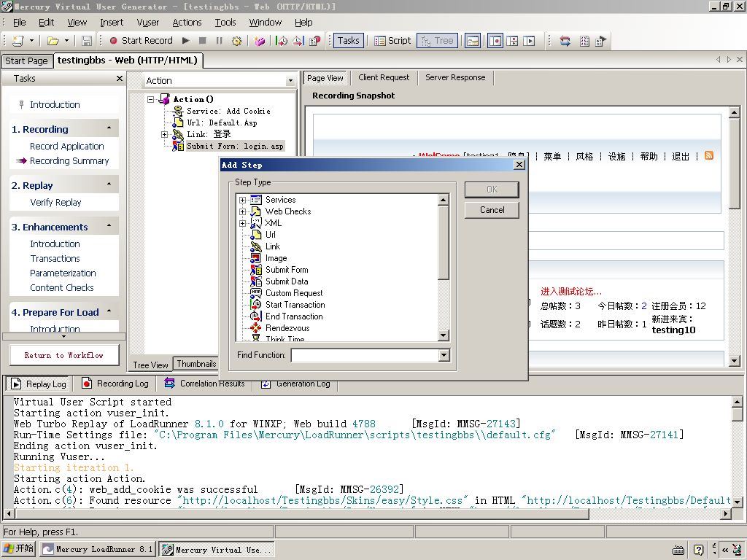Screen dimensions: 747x560
Task: Click the blue-red arrows sync toolbar icon
Action: click(x=565, y=41)
